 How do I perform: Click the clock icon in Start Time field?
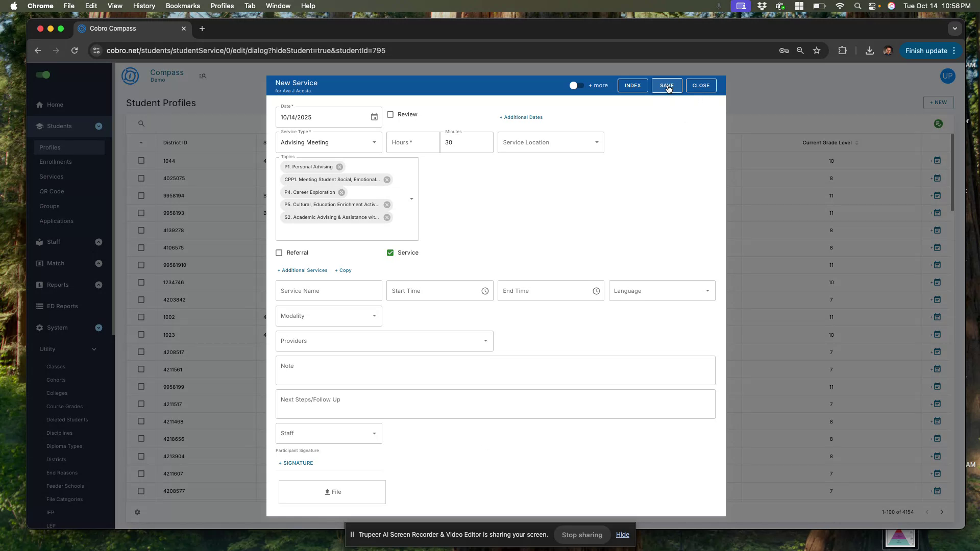coord(485,291)
